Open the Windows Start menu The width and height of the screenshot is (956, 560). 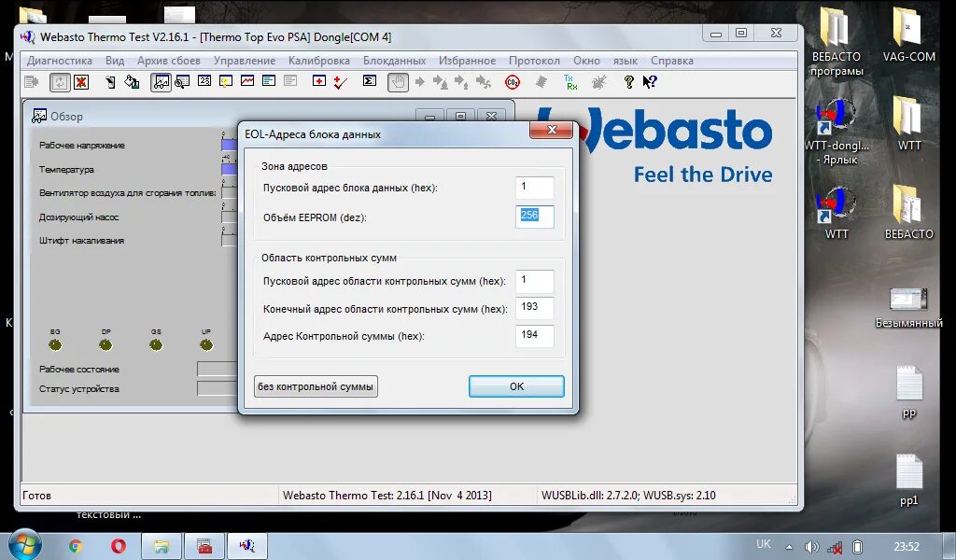coord(24,544)
